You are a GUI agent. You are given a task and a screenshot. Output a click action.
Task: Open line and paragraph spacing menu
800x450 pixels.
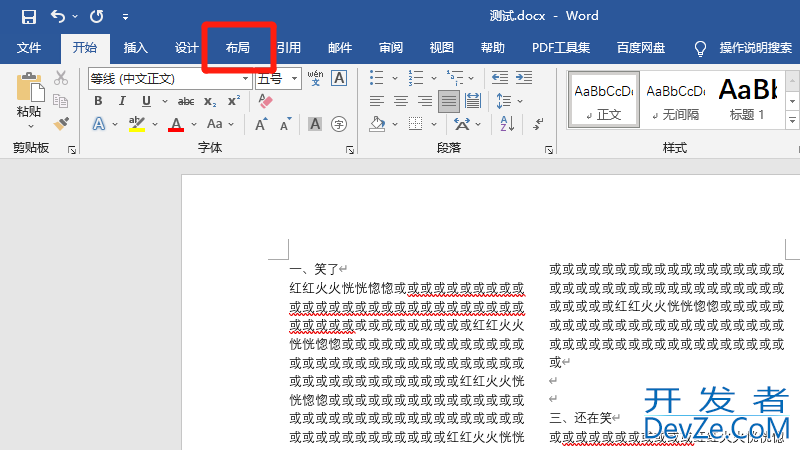click(x=509, y=101)
